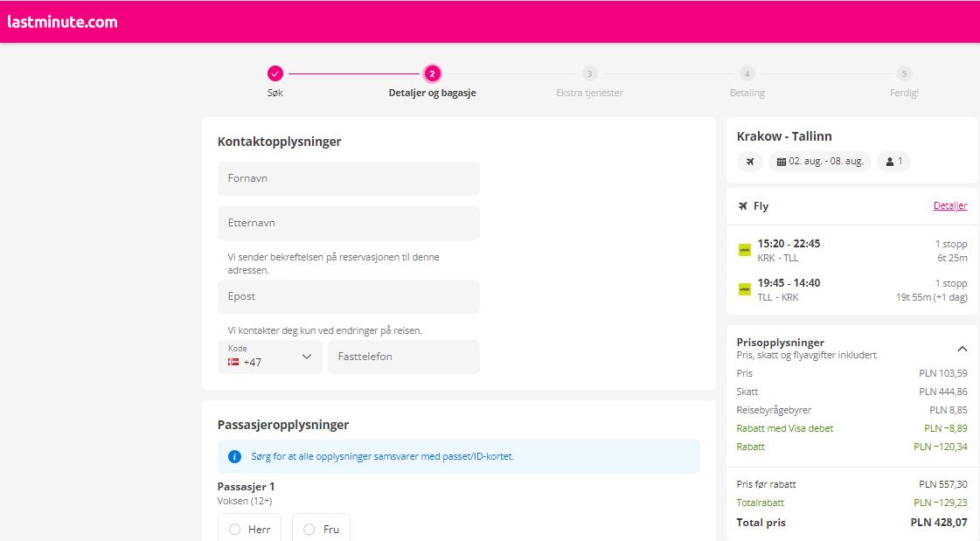980x541 pixels.
Task: Click the TLL - KRK route text
Action: pyautogui.click(x=777, y=297)
